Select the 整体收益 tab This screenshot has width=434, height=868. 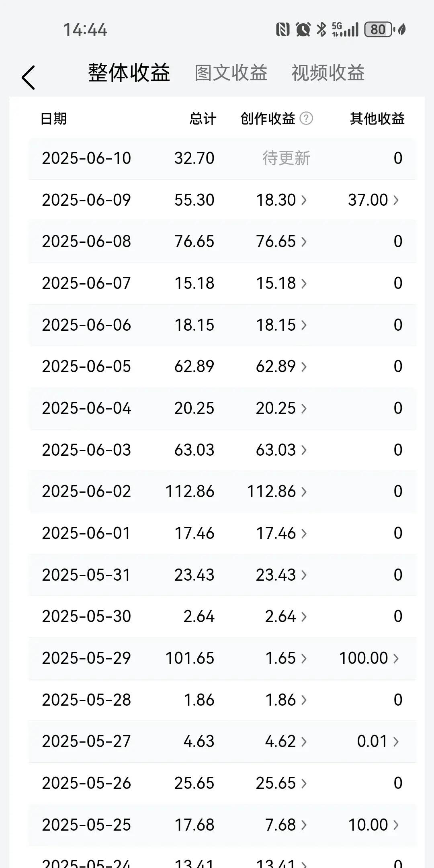pos(129,73)
